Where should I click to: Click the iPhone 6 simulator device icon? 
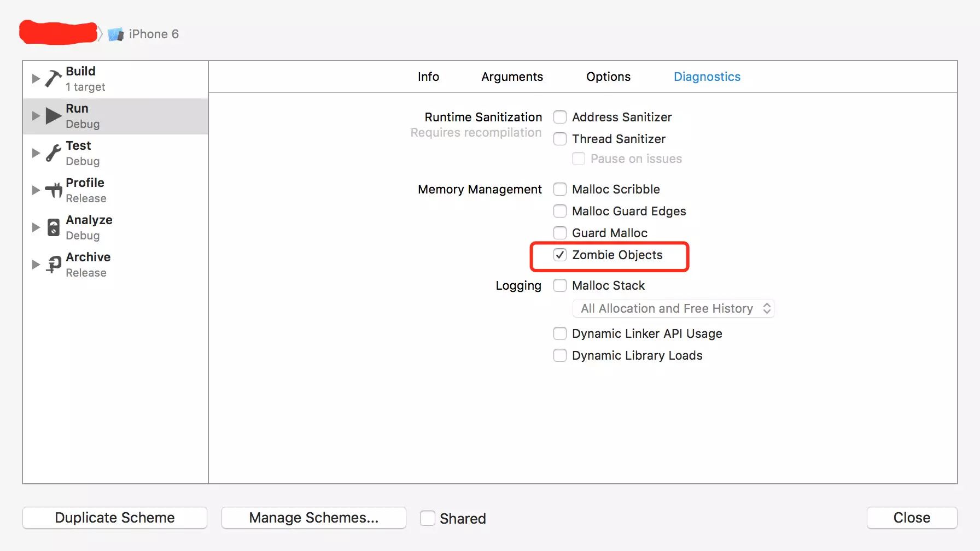115,34
